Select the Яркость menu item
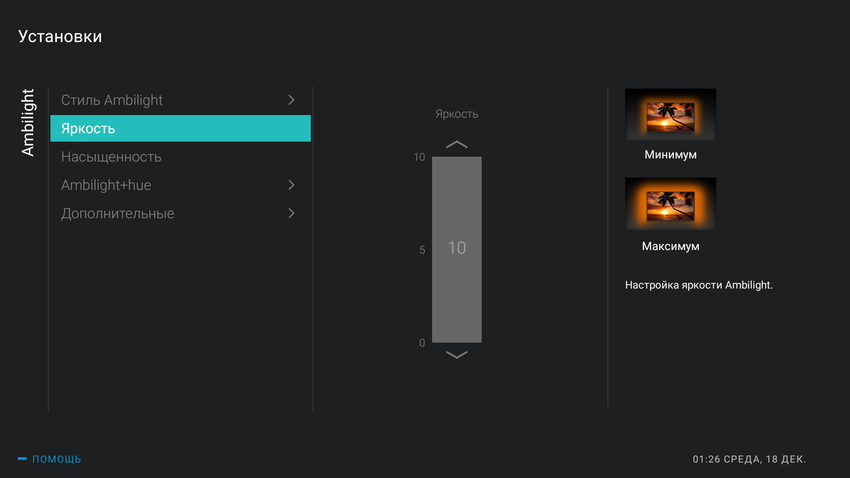Screen dimensions: 850x478 tap(180, 128)
